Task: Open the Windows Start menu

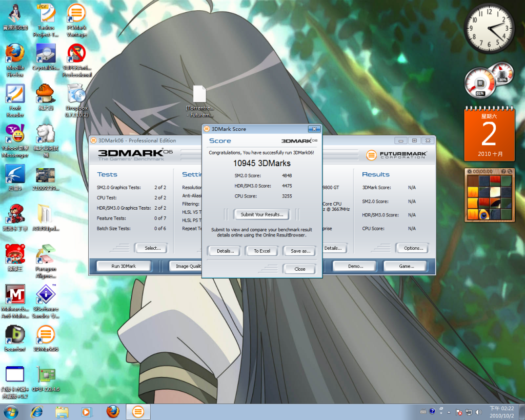Action: click(11, 412)
